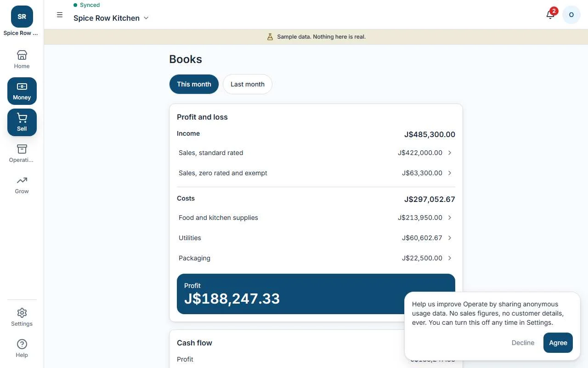588x368 pixels.
Task: Switch to the Last month tab
Action: 248,84
